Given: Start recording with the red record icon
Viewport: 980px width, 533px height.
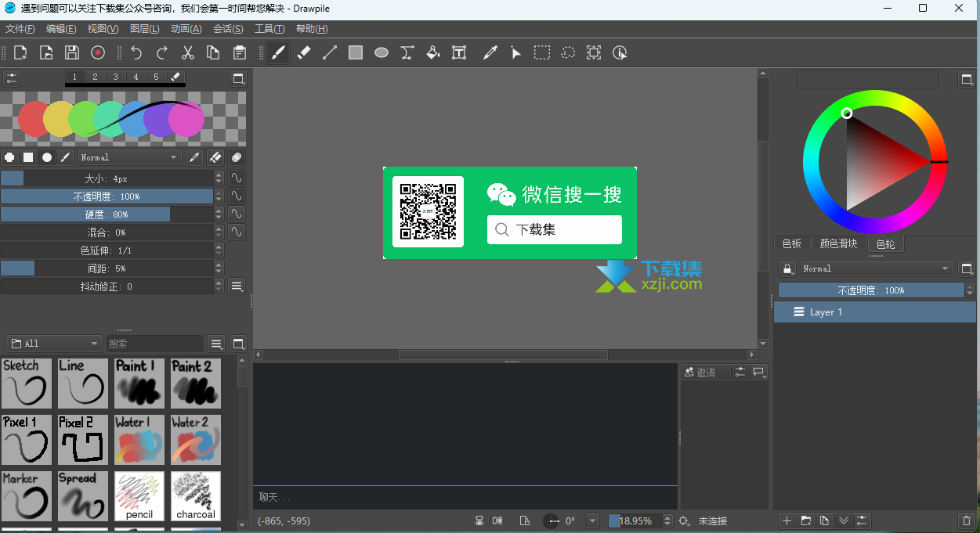Looking at the screenshot, I should tap(98, 52).
